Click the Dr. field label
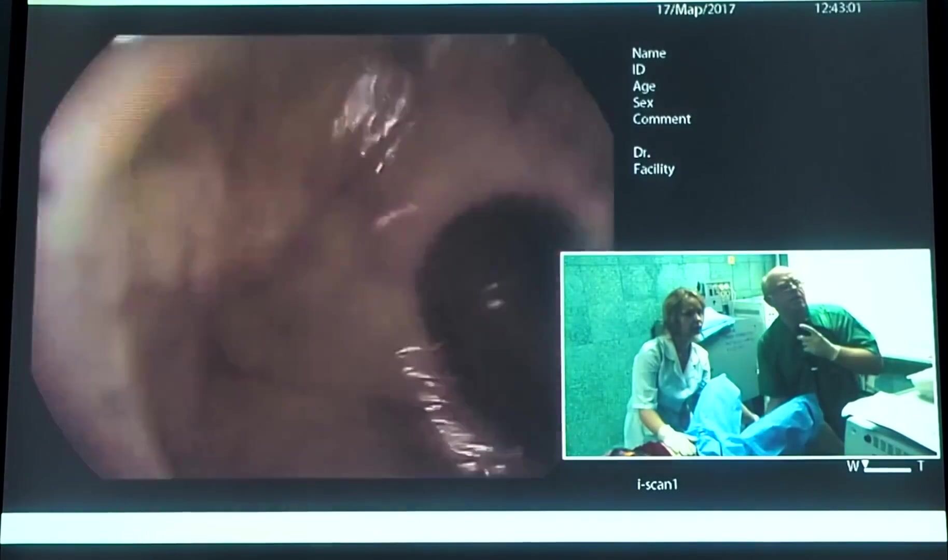This screenshot has height=560, width=948. (641, 152)
